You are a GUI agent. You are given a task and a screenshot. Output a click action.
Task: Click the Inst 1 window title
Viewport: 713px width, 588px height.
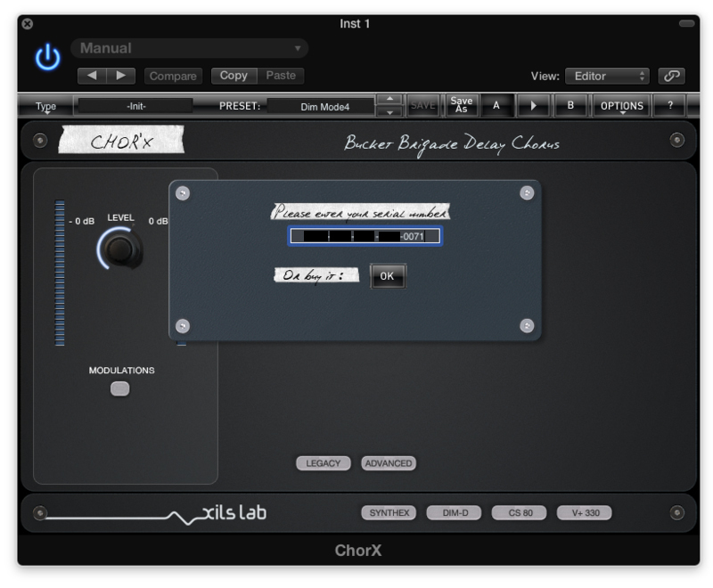point(355,24)
